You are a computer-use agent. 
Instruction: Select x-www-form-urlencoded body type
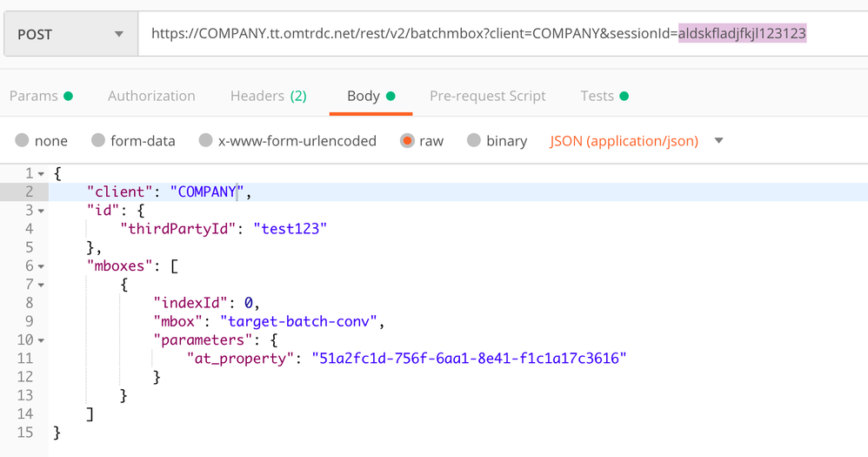[x=206, y=140]
